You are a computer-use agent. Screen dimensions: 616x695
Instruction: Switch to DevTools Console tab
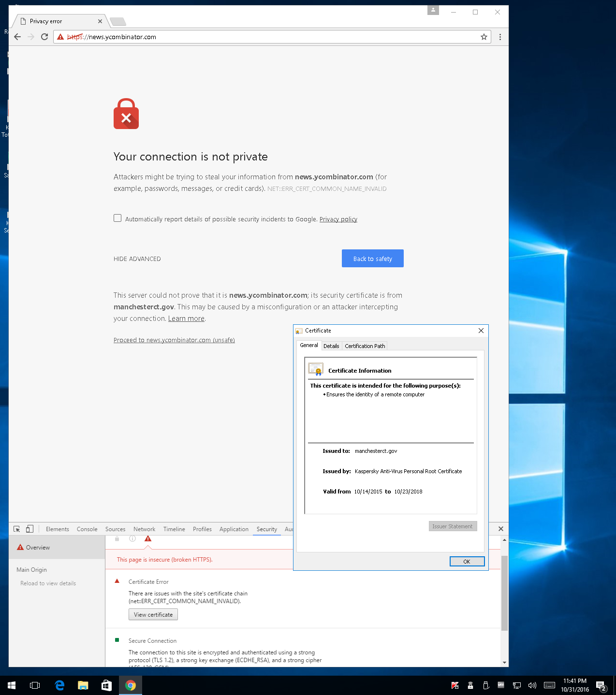pyautogui.click(x=87, y=529)
